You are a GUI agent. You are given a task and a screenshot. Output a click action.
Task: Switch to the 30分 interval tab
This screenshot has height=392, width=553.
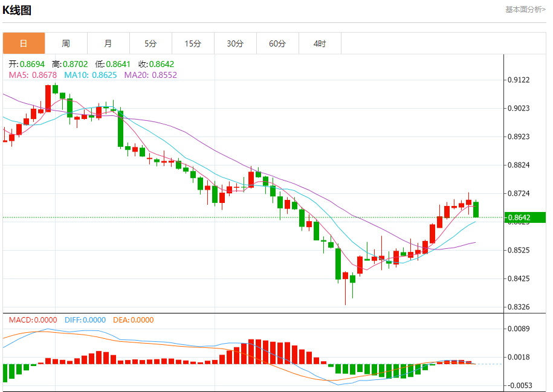pyautogui.click(x=235, y=43)
